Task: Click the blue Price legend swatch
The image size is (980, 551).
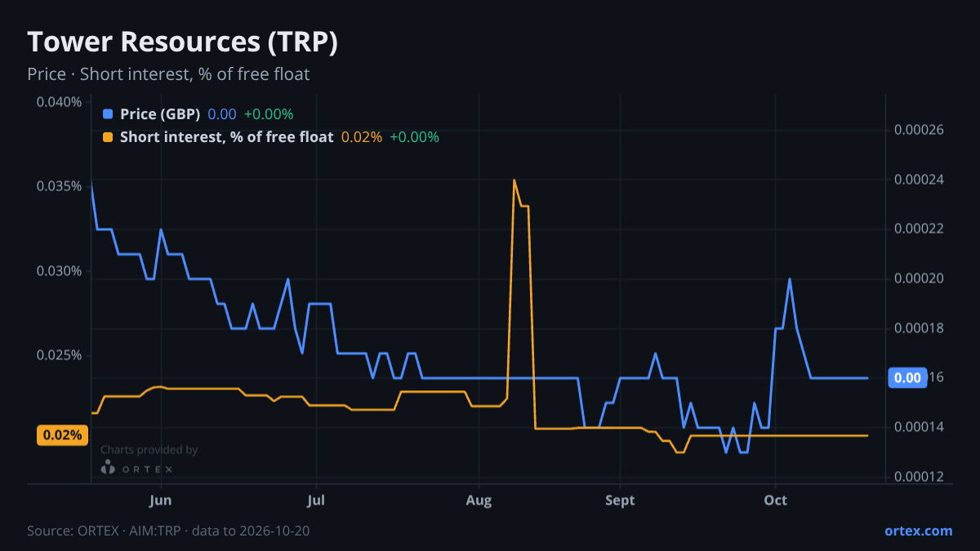Action: pos(108,114)
